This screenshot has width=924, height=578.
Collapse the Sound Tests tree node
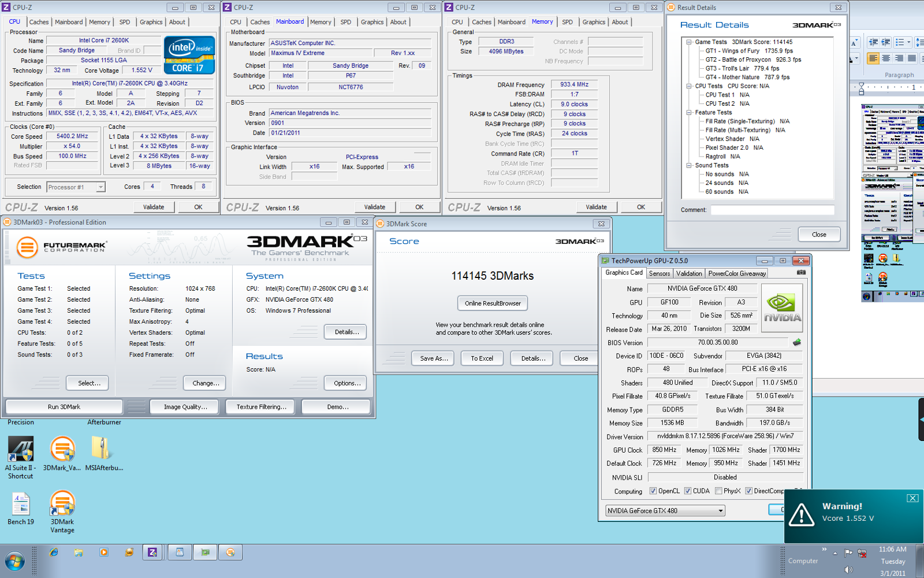[x=689, y=165]
